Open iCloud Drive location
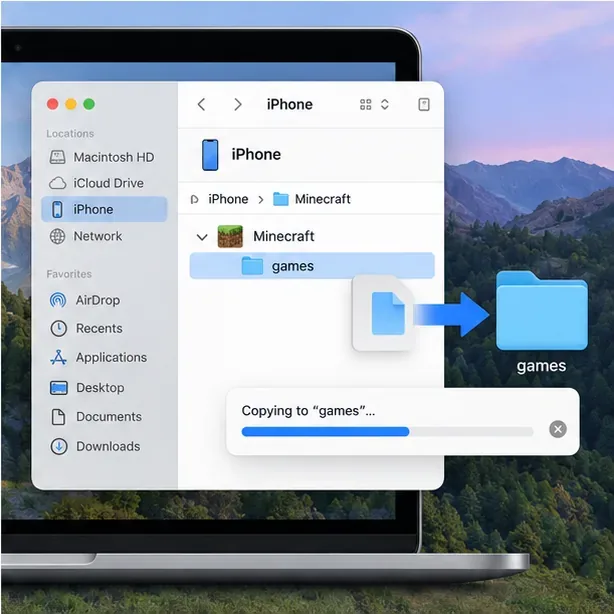614x614 pixels. (104, 183)
